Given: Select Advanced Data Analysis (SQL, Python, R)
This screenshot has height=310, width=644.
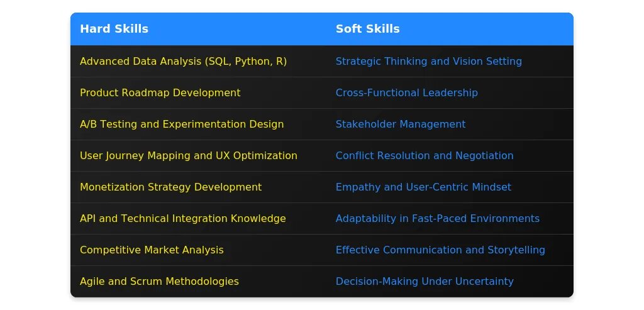Looking at the screenshot, I should 183,61.
